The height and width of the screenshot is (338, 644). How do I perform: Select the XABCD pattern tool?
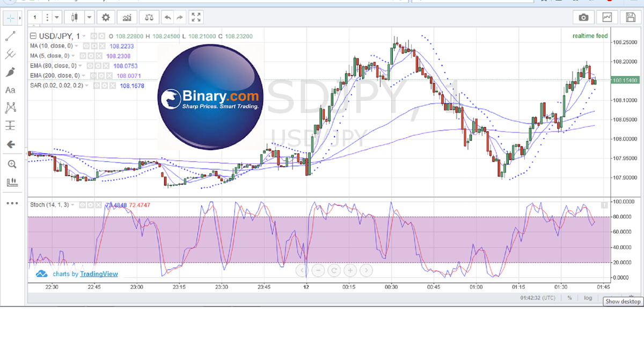click(10, 108)
